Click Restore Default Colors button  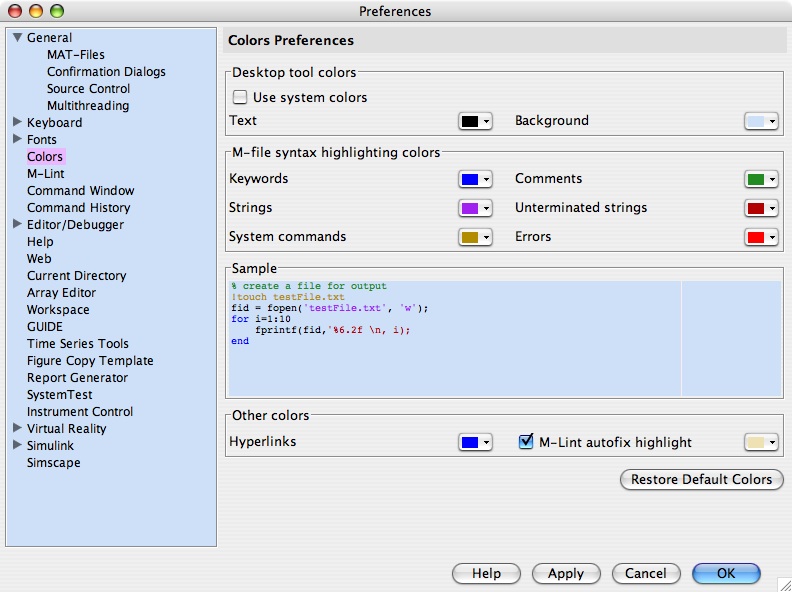click(701, 480)
